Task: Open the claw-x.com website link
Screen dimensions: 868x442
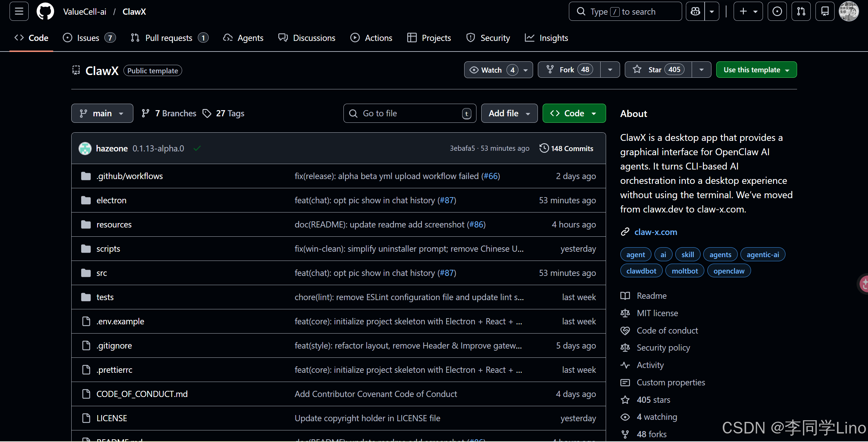Action: (656, 232)
